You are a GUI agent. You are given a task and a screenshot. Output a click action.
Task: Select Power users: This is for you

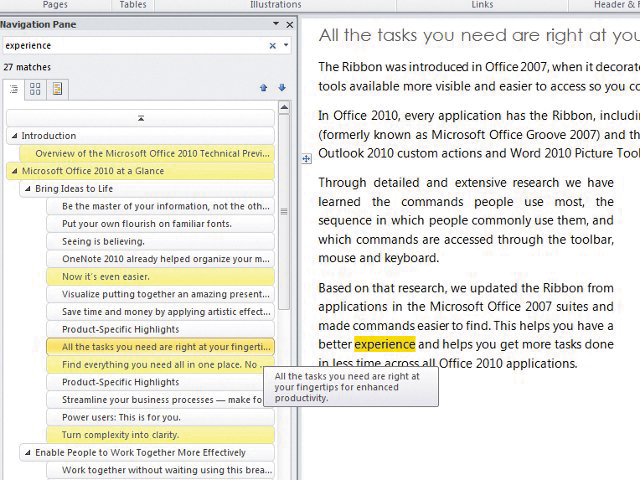tap(160, 417)
